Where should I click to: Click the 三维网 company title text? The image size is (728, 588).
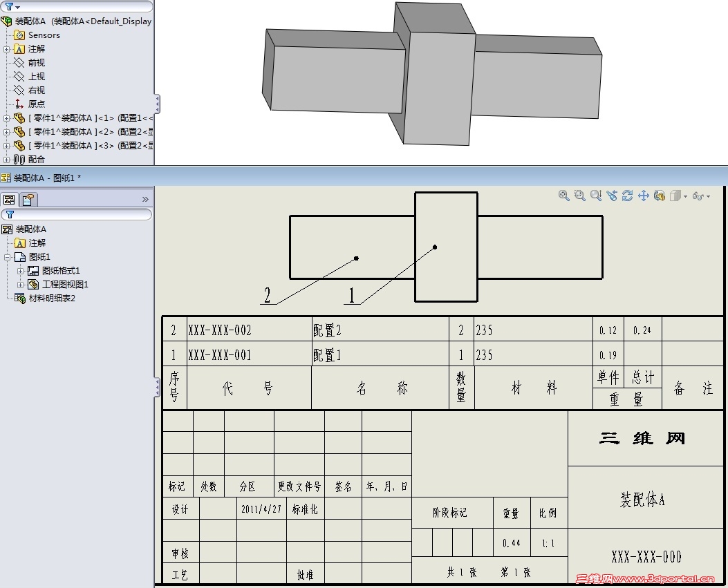pyautogui.click(x=642, y=438)
